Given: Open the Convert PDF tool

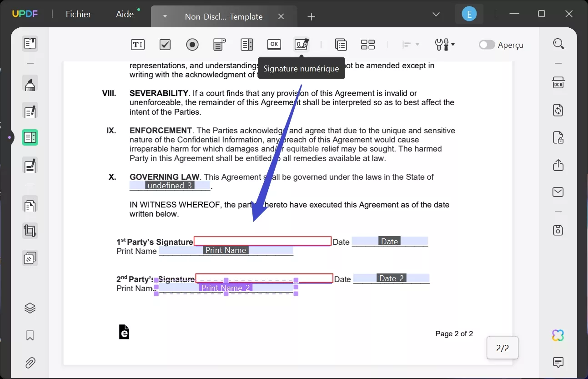Looking at the screenshot, I should (558, 110).
